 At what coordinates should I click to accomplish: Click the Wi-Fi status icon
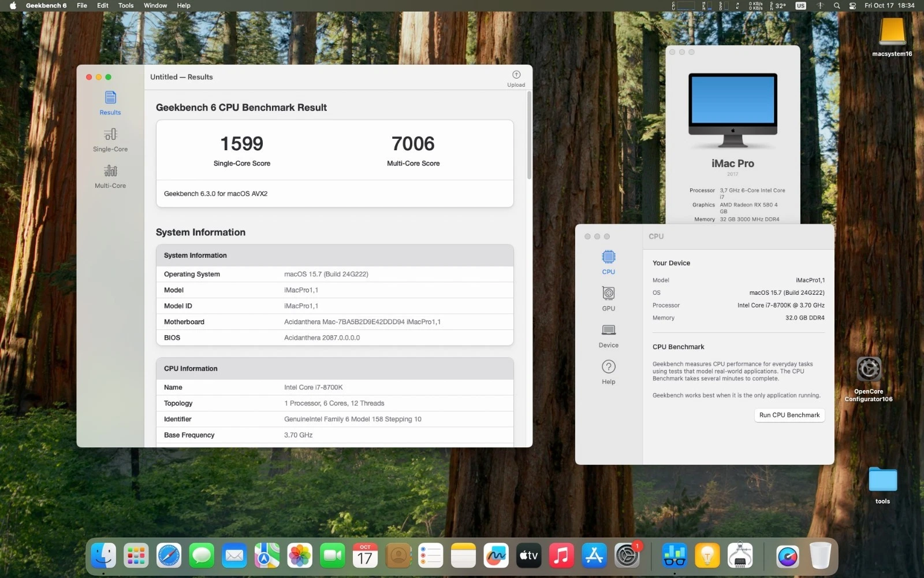pos(819,5)
